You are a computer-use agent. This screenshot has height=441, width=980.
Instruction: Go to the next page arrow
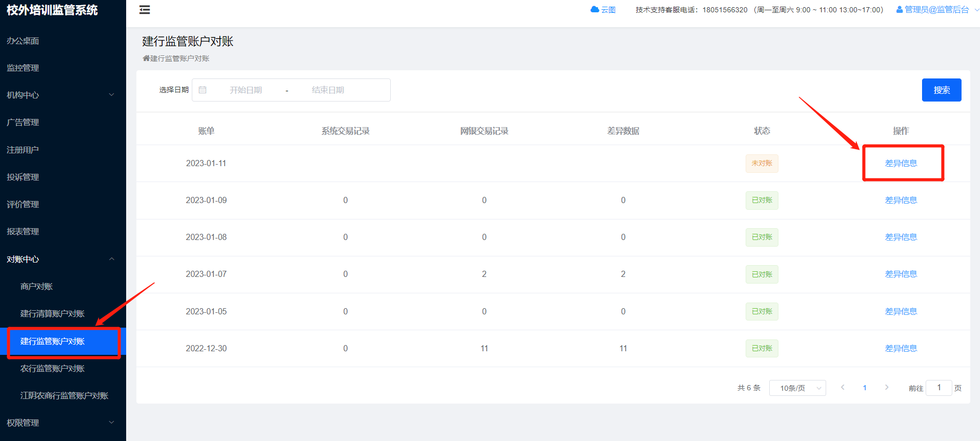[887, 388]
